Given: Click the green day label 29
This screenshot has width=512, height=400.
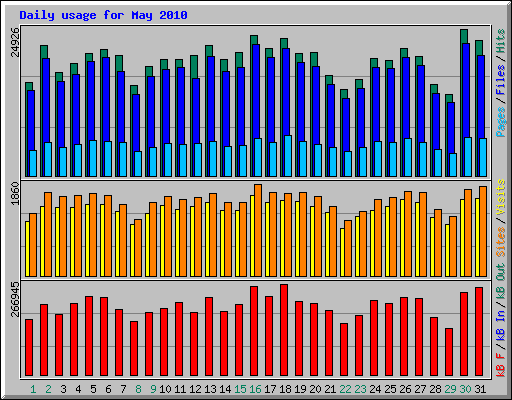Looking at the screenshot, I should (450, 389).
